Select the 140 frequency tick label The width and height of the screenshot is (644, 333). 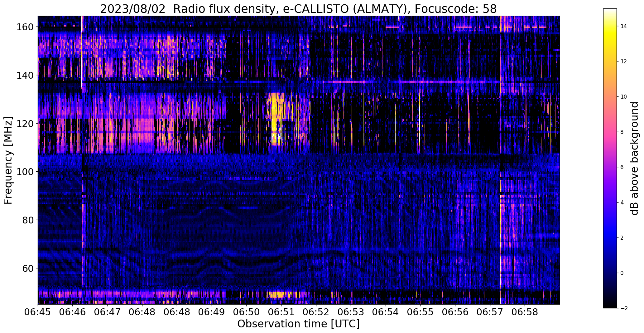click(25, 75)
